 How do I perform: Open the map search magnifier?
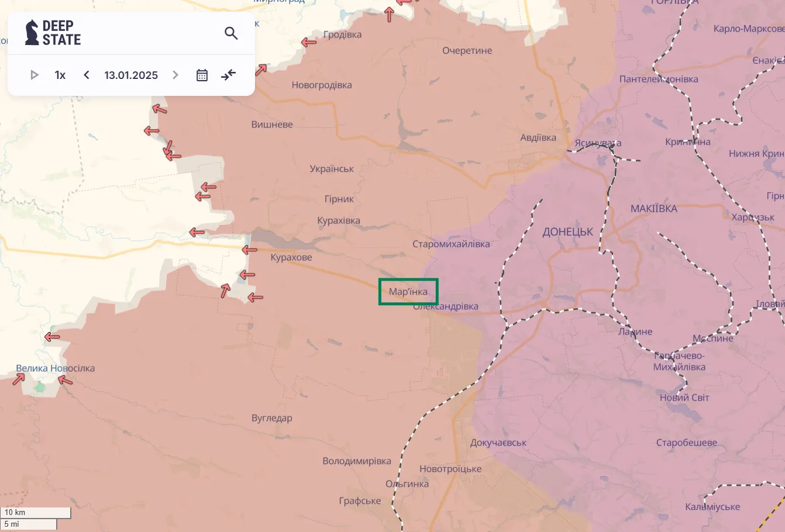click(x=231, y=33)
